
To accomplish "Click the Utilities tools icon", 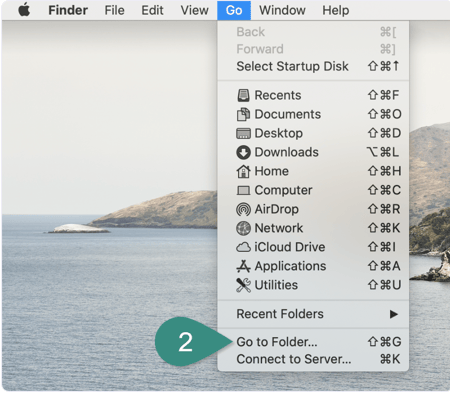I will tap(243, 285).
